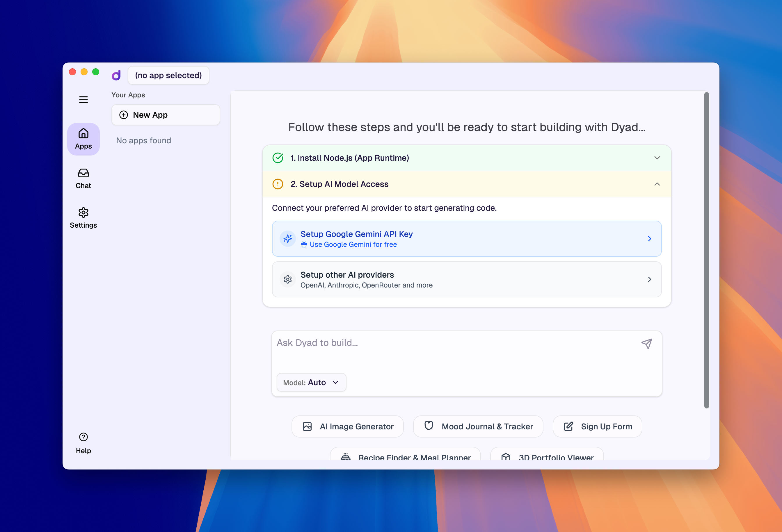
Task: Open the Apps section in the sidebar
Action: (x=83, y=139)
